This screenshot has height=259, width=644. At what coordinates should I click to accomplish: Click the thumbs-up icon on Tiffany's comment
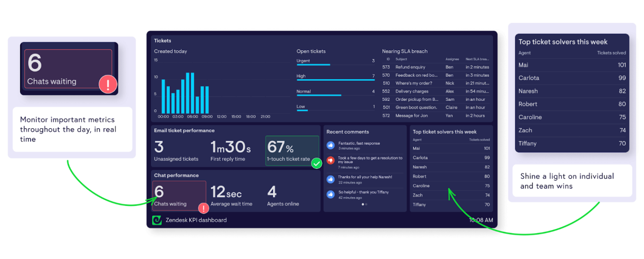coord(331,194)
